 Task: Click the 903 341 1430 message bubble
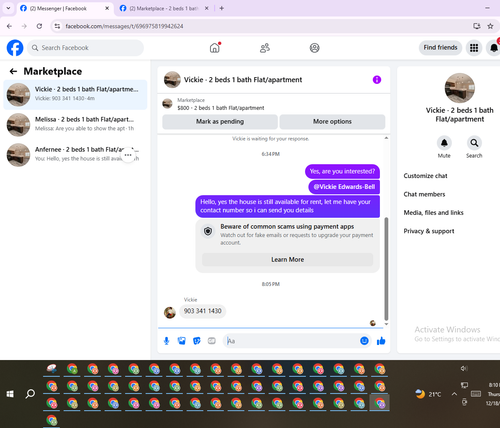coord(203,311)
